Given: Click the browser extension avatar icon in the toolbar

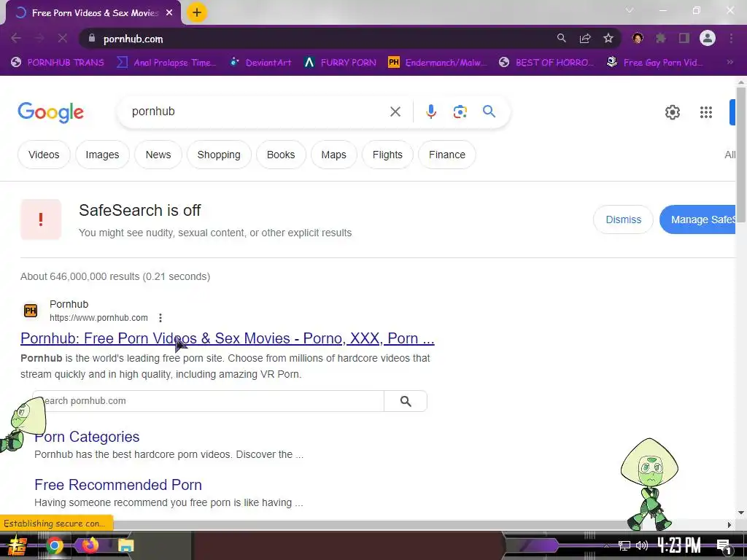Looking at the screenshot, I should 638,38.
